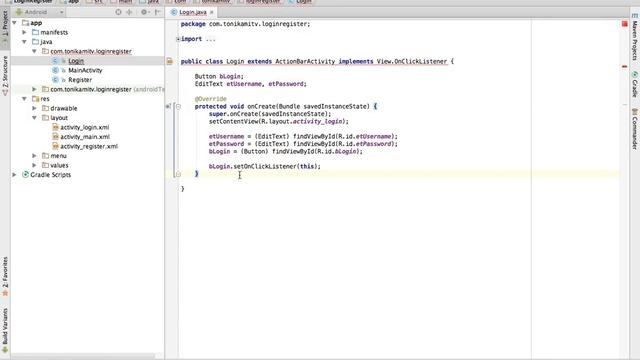The height and width of the screenshot is (360, 640).
Task: Expand the drawable folder
Action: 34,108
